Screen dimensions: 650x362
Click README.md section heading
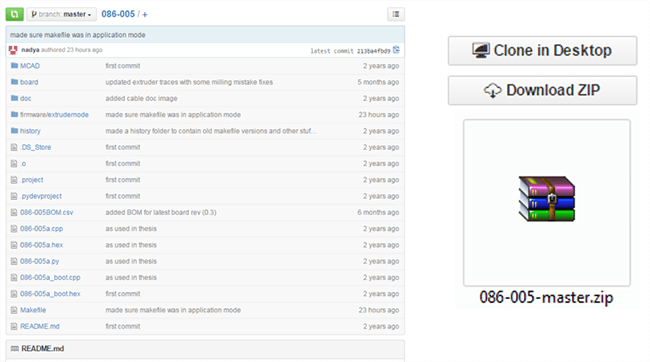coord(43,348)
